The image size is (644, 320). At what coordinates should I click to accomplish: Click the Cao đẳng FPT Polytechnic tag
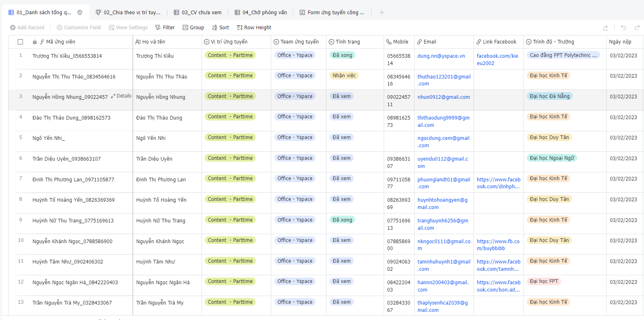tap(563, 55)
